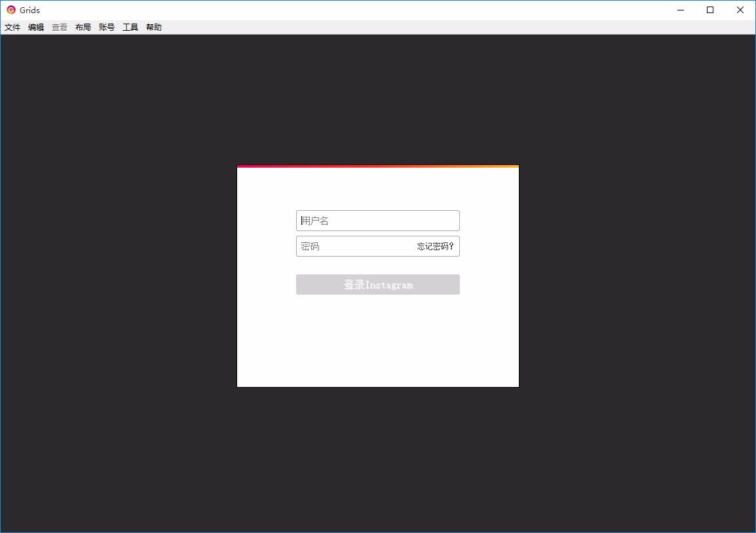The height and width of the screenshot is (533, 756).
Task: Open the 编辑 menu
Action: (36, 28)
